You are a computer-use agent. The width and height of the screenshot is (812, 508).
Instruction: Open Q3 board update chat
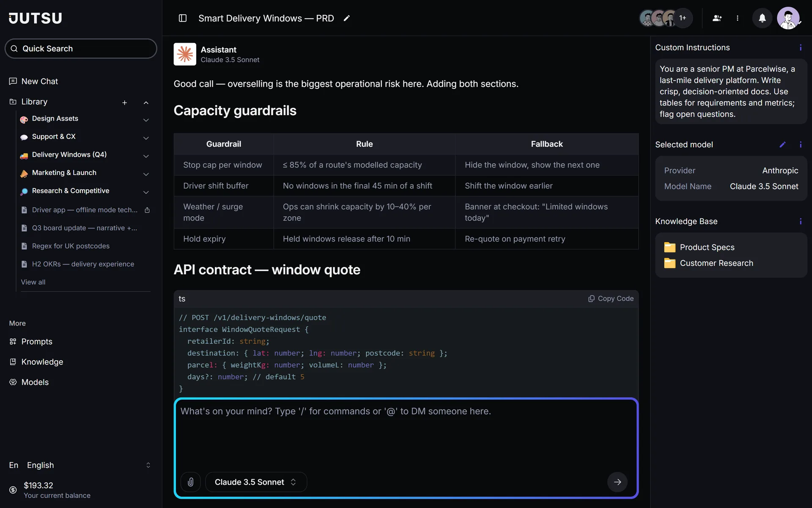[79, 228]
